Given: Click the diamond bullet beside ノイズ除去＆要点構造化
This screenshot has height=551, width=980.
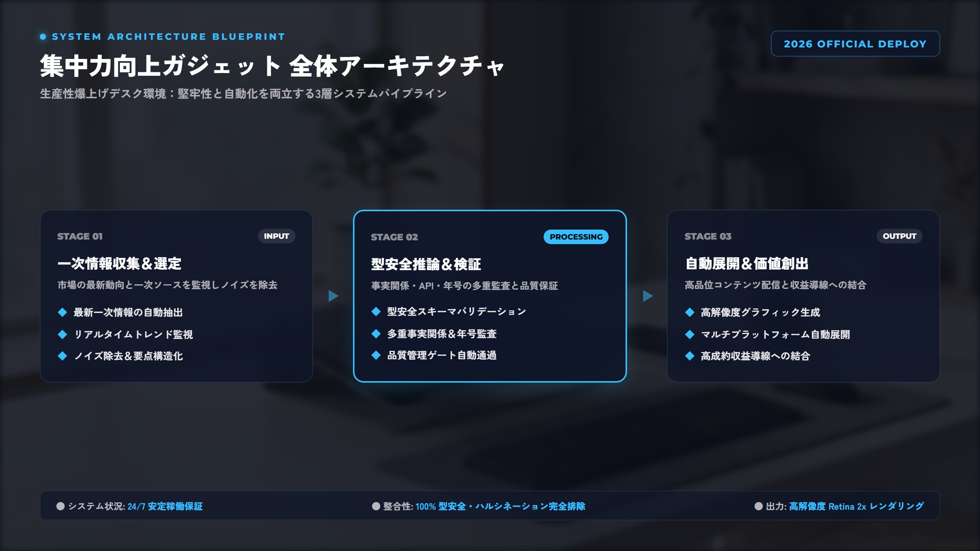Looking at the screenshot, I should point(62,356).
